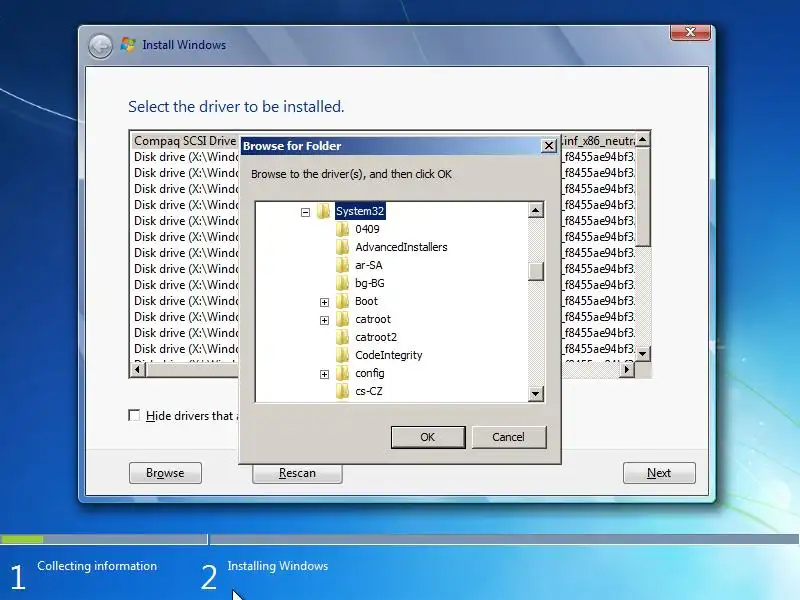Click the config folder icon

coord(343,373)
